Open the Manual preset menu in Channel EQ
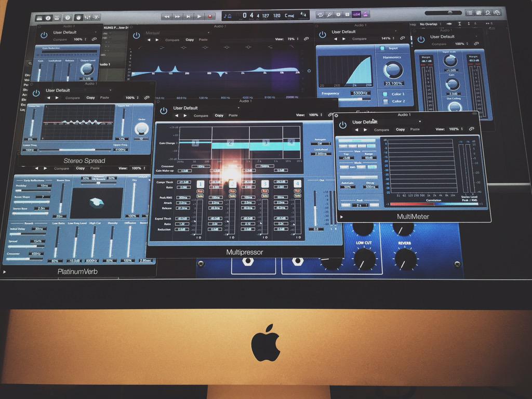This screenshot has width=532, height=399. click(x=177, y=33)
